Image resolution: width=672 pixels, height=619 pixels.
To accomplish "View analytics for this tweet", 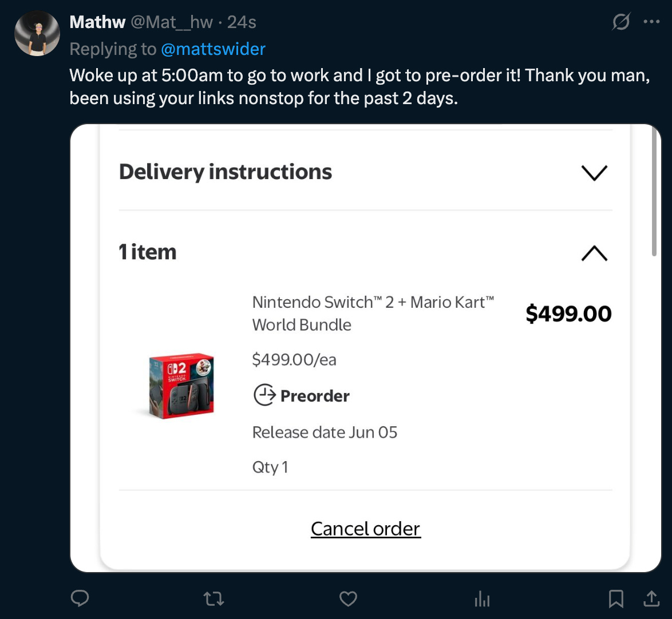I will click(481, 598).
